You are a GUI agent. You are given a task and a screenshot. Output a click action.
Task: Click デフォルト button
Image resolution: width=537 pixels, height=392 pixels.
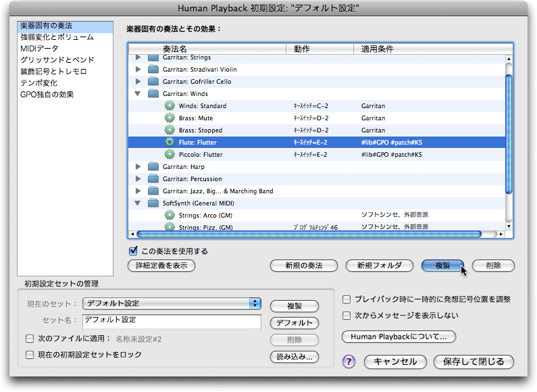coord(295,323)
